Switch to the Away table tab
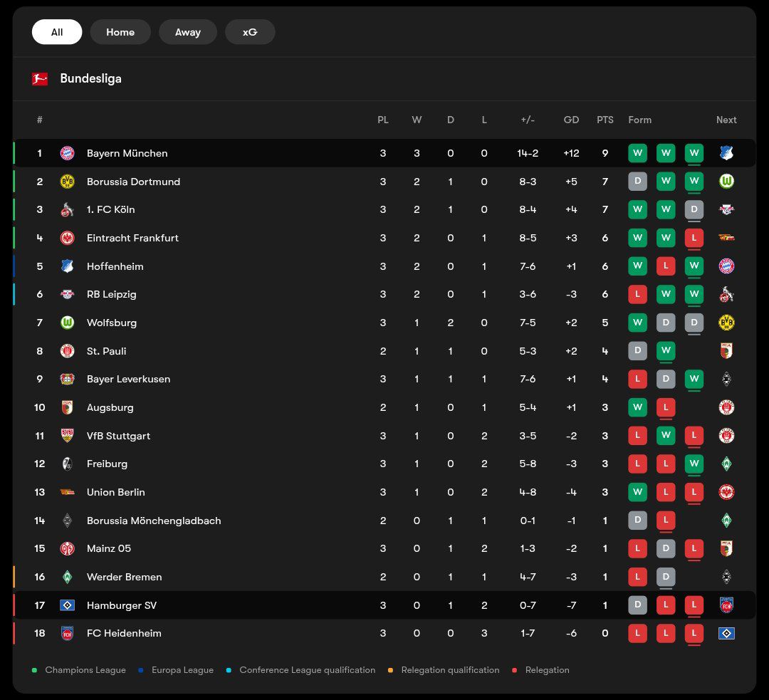This screenshot has height=700, width=769. click(188, 32)
